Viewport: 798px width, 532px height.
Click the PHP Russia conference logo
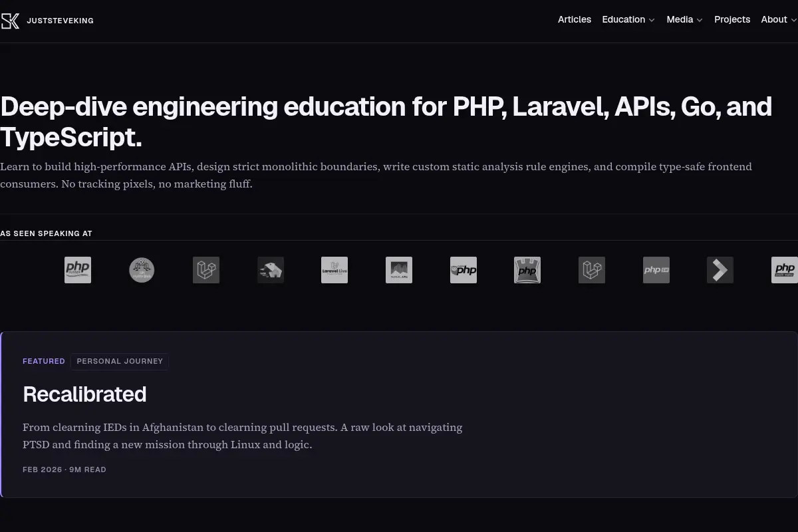click(78, 270)
